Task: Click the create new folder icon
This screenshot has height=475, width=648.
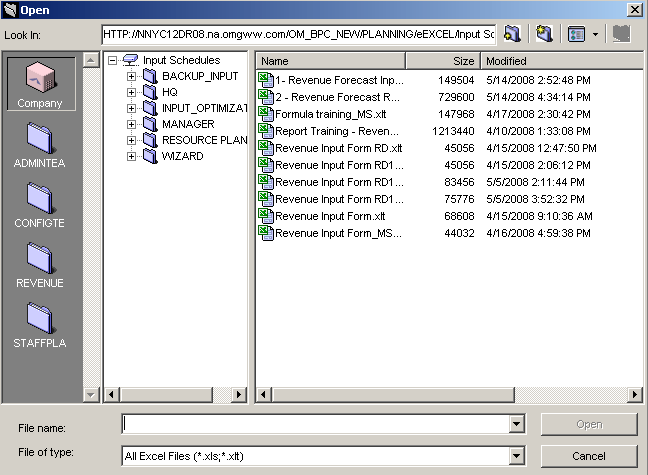Action: click(544, 34)
